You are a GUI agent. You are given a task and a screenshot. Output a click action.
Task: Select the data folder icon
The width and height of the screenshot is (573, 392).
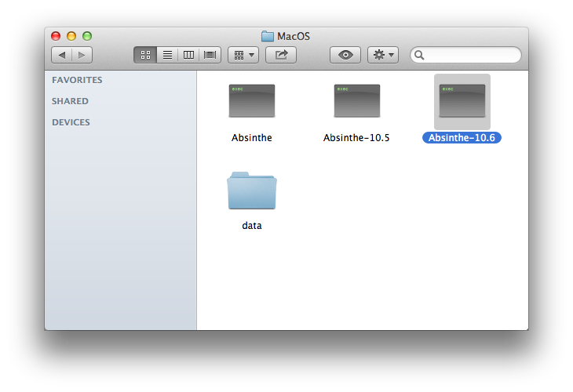click(252, 191)
